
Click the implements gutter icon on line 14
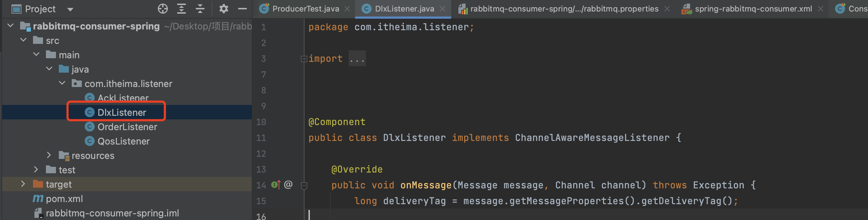[275, 185]
